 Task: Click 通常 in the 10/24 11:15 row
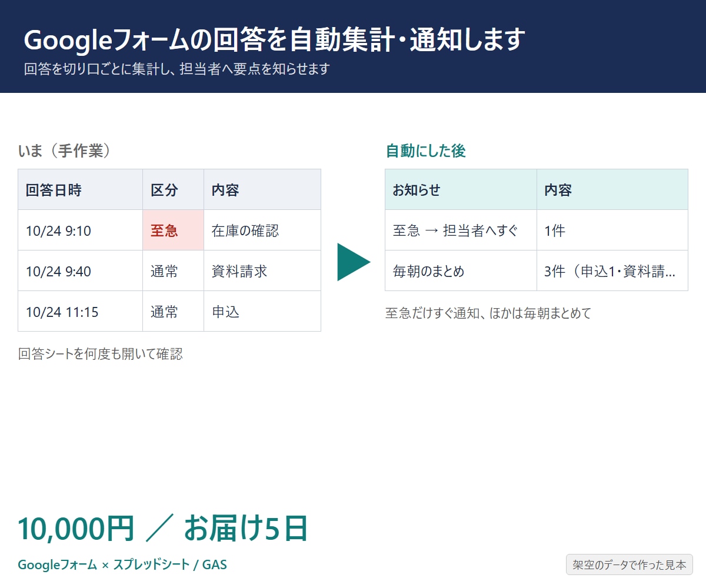click(x=174, y=312)
